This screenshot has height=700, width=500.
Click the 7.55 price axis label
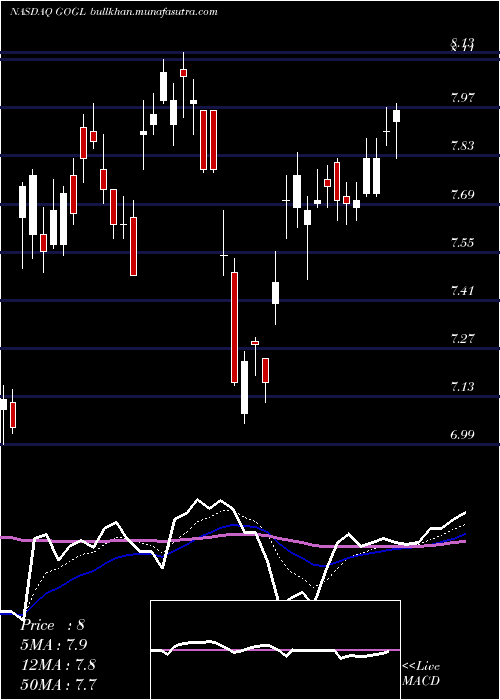pyautogui.click(x=462, y=242)
